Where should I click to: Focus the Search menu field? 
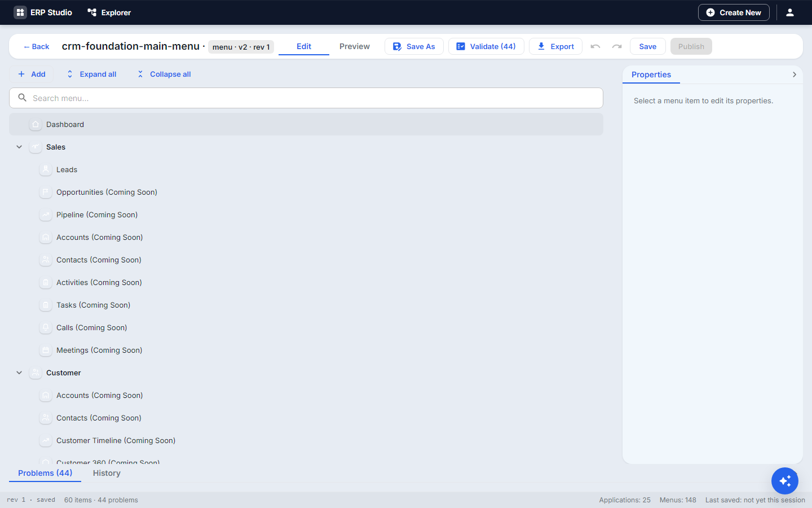(306, 98)
